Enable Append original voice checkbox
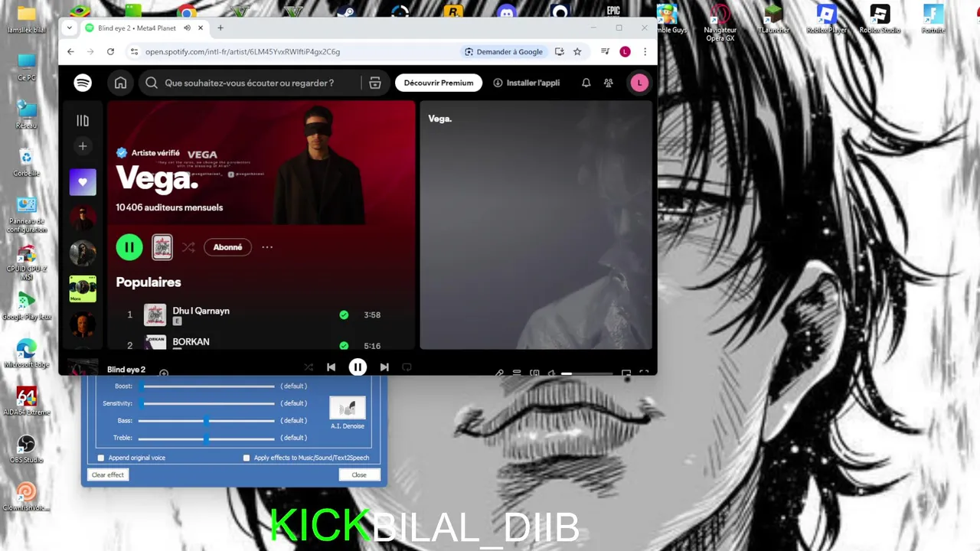 [101, 458]
